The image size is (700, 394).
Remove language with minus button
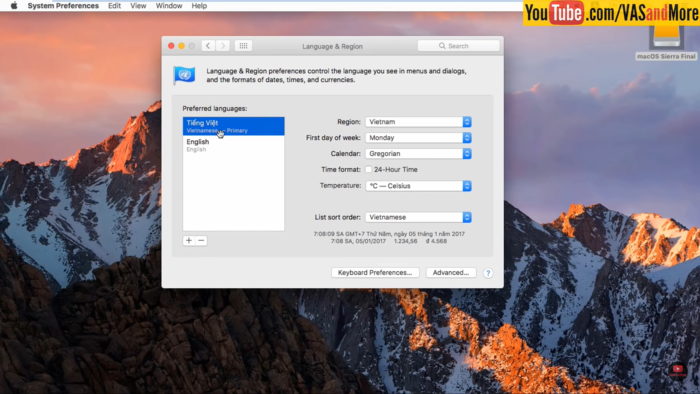click(201, 241)
